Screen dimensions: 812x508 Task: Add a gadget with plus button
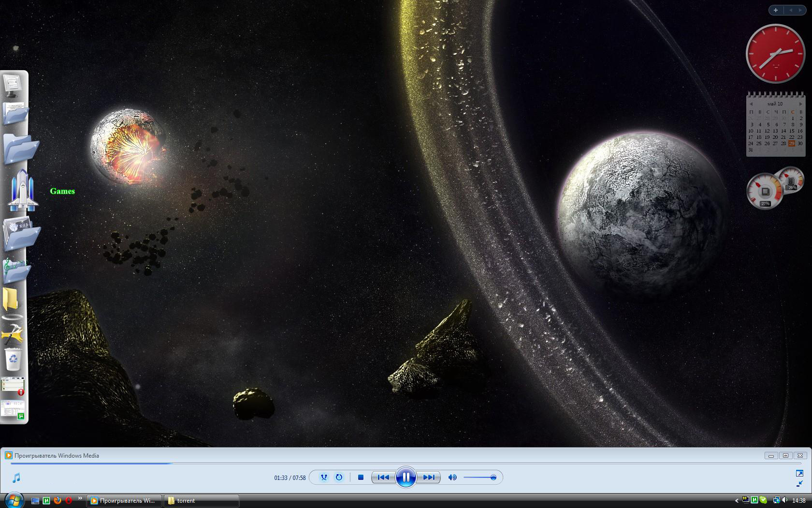(x=776, y=10)
